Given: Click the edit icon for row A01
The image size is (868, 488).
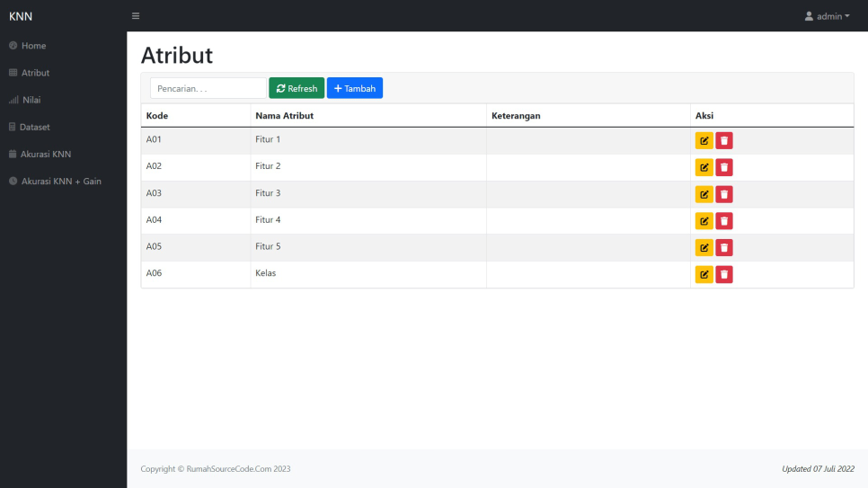Looking at the screenshot, I should [x=704, y=140].
